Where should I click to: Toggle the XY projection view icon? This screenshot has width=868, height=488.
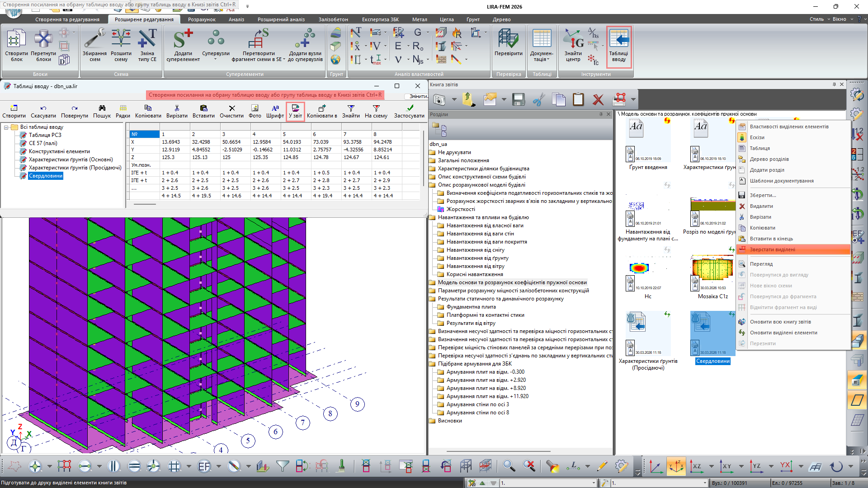(x=726, y=466)
